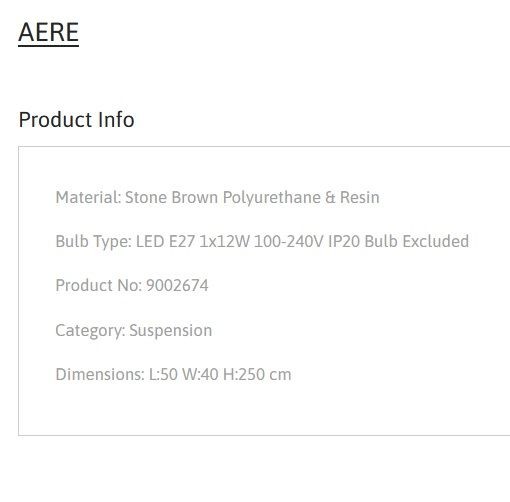Click the H:250 cm height value

point(257,374)
